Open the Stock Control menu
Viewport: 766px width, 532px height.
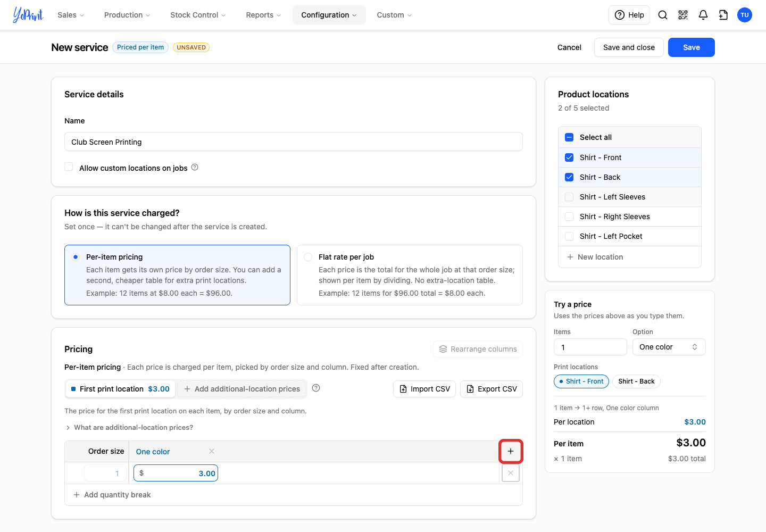click(198, 15)
